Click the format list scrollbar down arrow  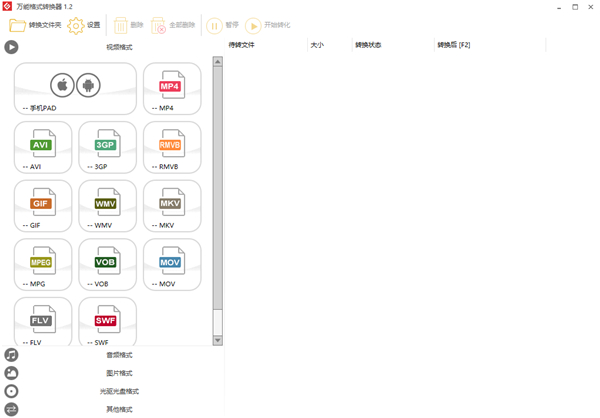(218, 341)
